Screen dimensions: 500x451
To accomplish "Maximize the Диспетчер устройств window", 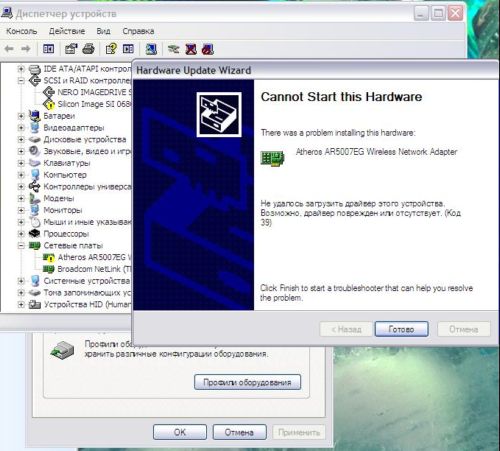I will [x=438, y=13].
